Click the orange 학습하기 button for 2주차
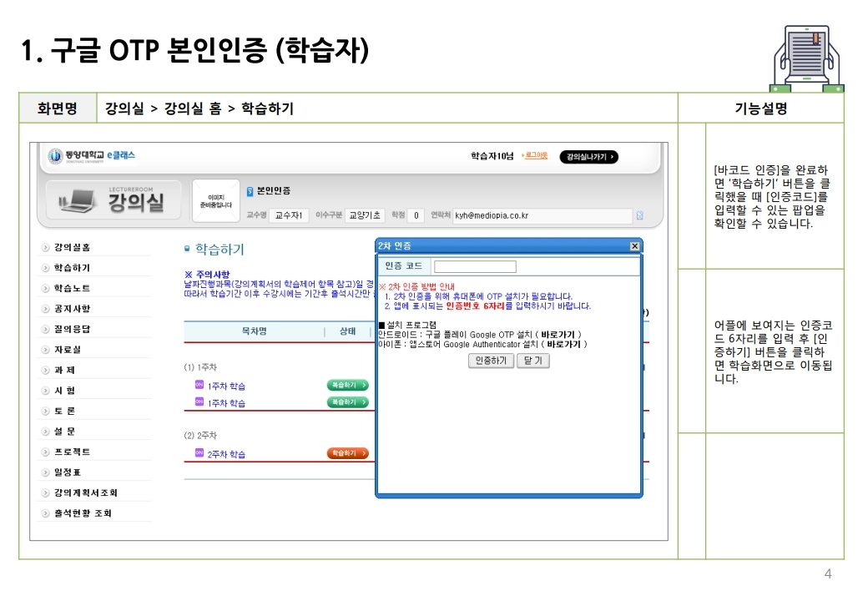The height and width of the screenshot is (601, 868). (347, 453)
